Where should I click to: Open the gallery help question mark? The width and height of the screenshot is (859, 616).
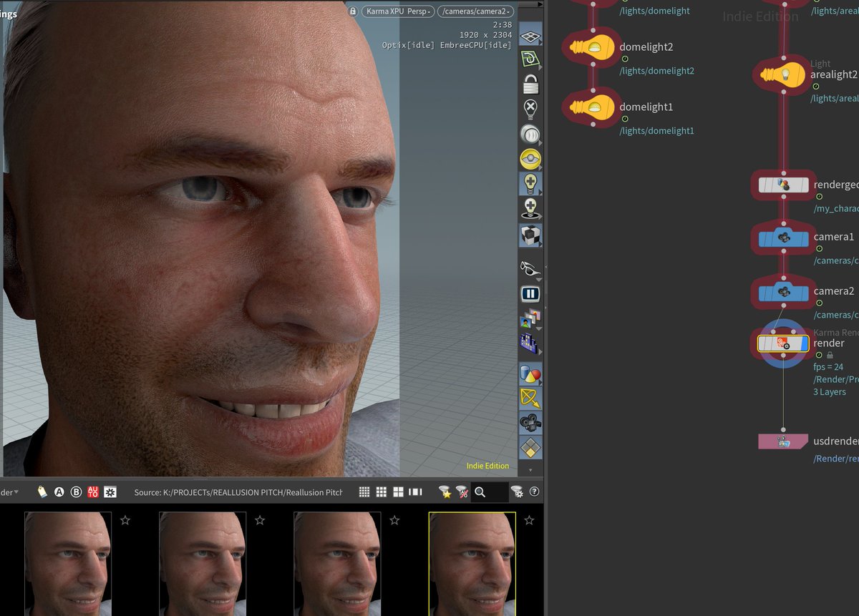pos(534,492)
